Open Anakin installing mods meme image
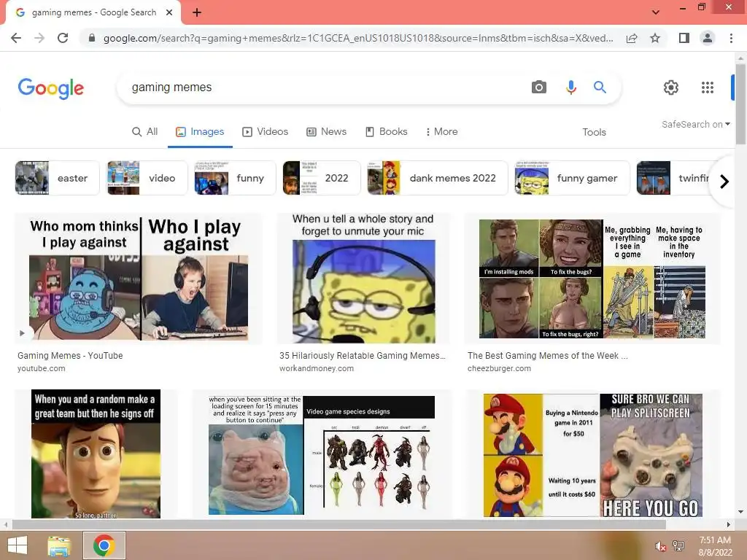 click(x=592, y=279)
